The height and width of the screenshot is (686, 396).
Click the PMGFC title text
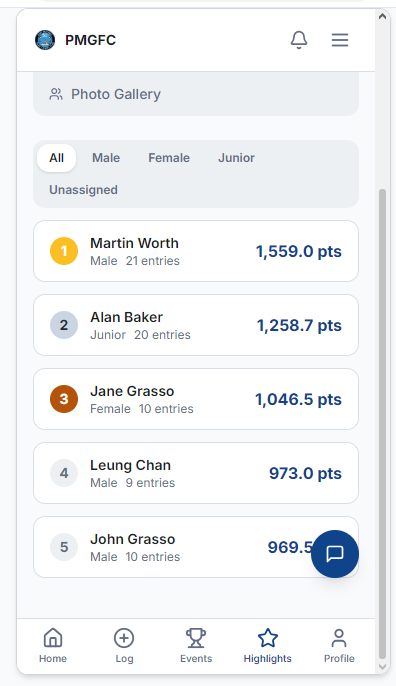coord(91,40)
